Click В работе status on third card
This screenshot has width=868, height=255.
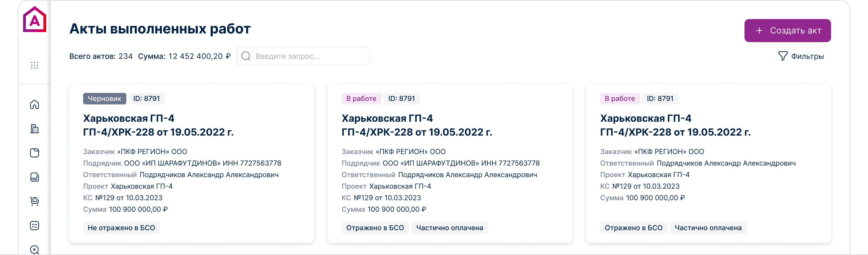[x=619, y=99]
